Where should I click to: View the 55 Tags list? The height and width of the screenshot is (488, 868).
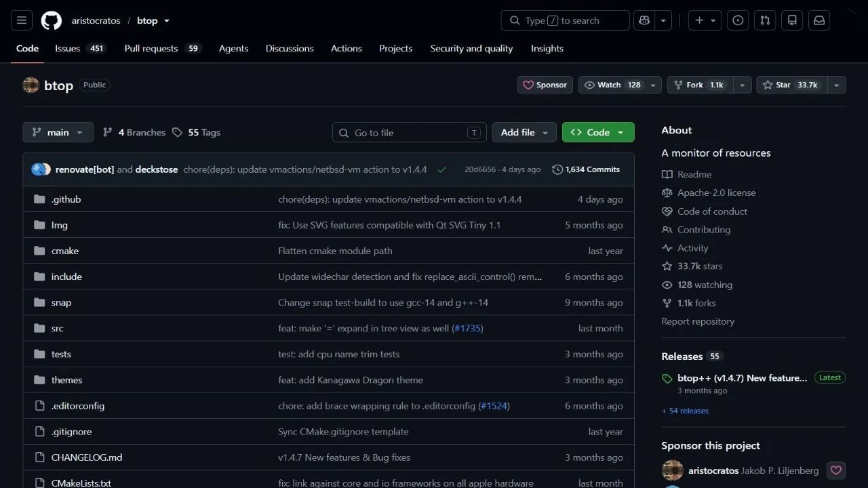(197, 132)
